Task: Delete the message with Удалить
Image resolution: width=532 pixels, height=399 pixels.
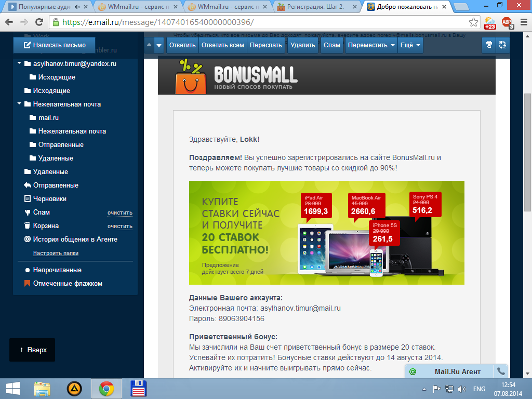Action: click(x=303, y=45)
